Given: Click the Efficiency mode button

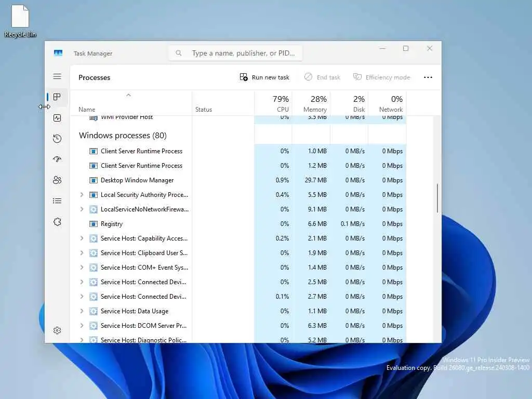Looking at the screenshot, I should [381, 77].
